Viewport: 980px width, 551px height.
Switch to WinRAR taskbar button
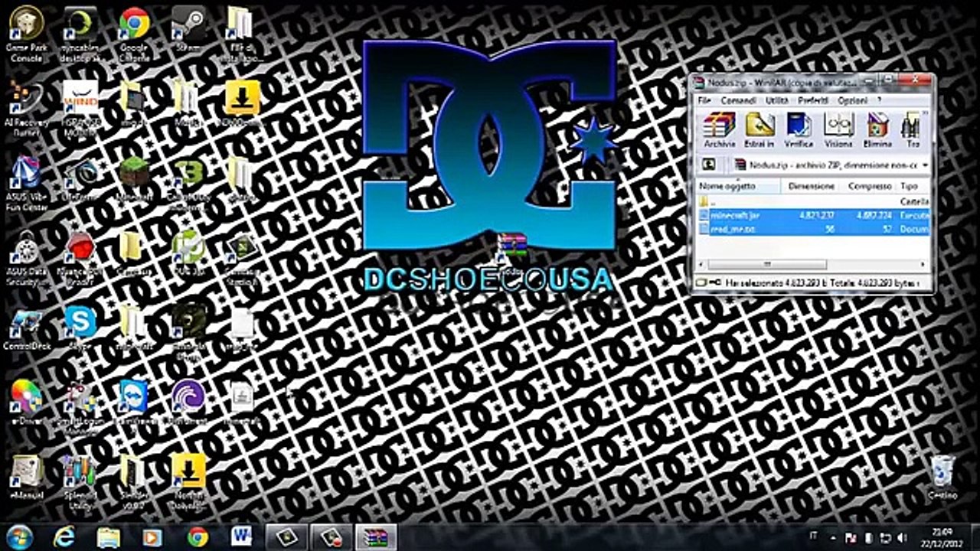coord(376,537)
